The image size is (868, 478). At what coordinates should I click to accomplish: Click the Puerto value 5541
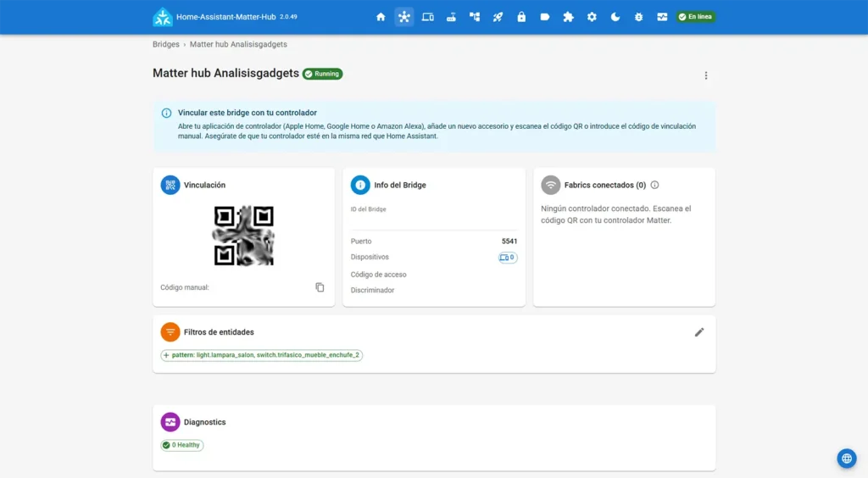(509, 242)
